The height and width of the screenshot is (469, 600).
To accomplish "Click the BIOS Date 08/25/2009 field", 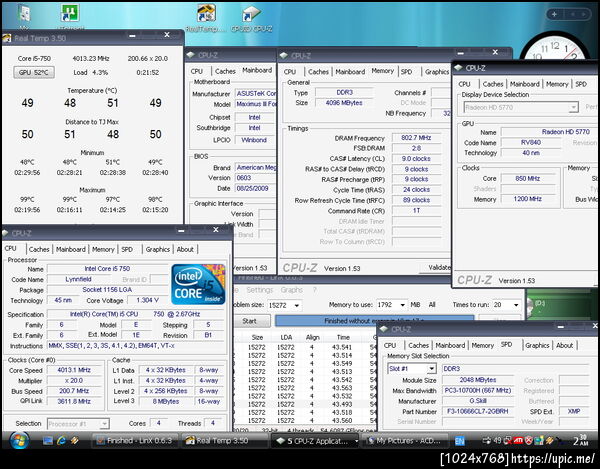I will pyautogui.click(x=255, y=188).
